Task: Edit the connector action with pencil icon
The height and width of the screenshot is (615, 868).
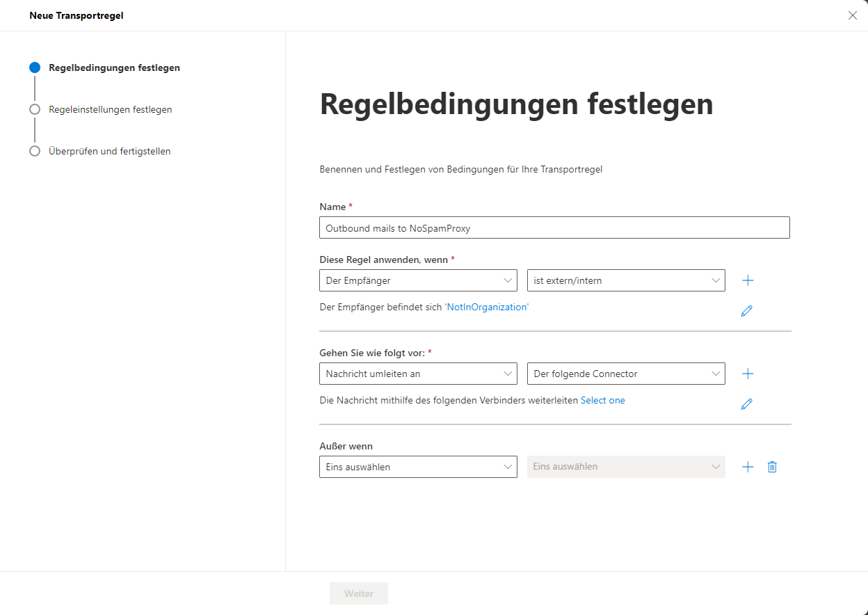Action: 747,404
